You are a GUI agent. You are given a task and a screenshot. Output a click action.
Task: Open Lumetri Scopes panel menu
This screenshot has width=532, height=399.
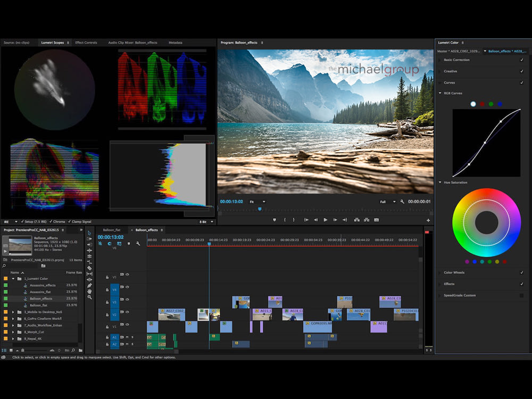pos(68,43)
